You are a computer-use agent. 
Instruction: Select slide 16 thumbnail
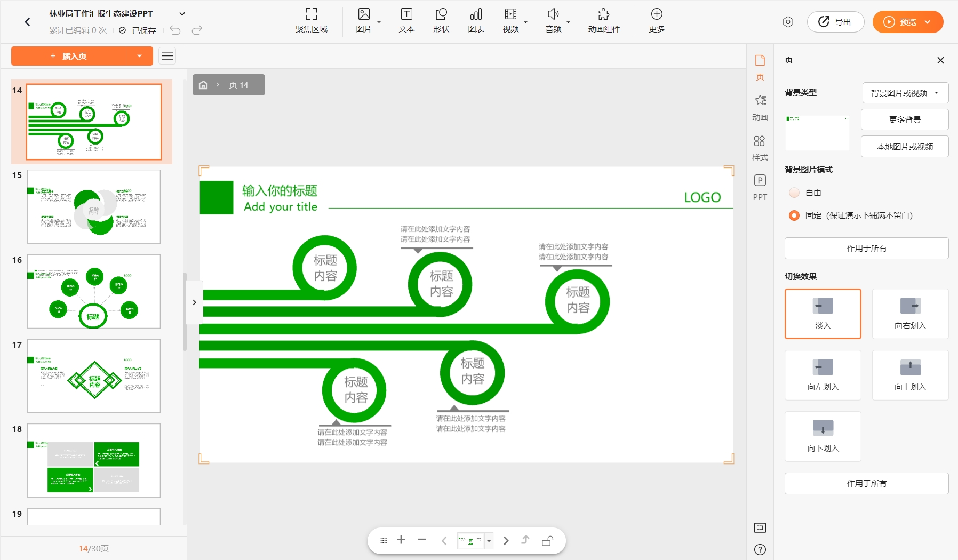94,291
